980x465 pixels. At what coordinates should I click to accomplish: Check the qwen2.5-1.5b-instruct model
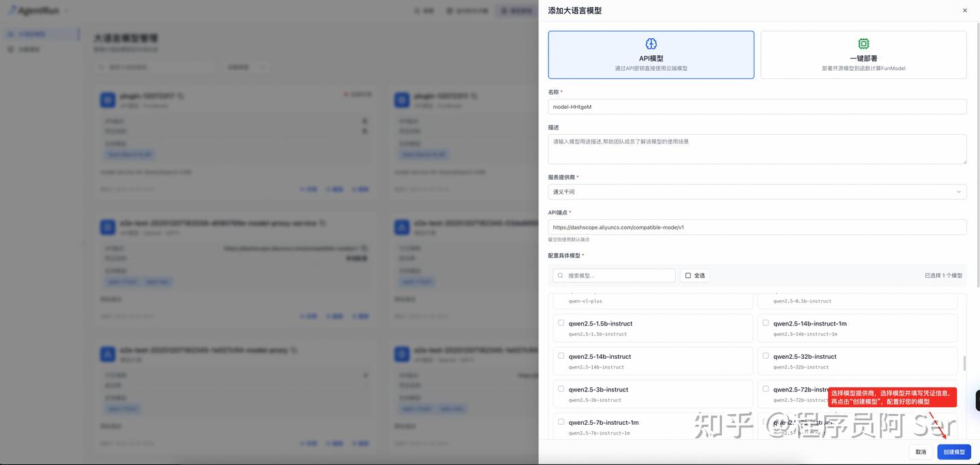(x=561, y=323)
